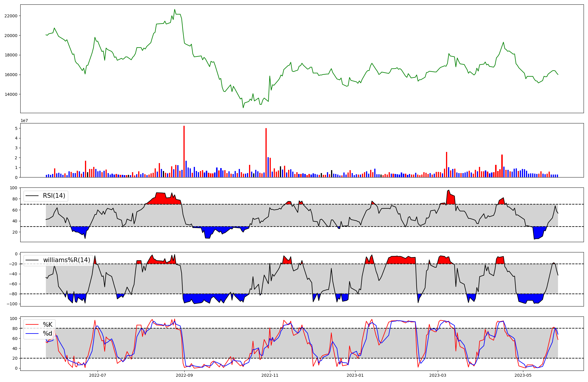Click the 2023-05 date tick label
Image resolution: width=588 pixels, height=382 pixels.
point(523,375)
